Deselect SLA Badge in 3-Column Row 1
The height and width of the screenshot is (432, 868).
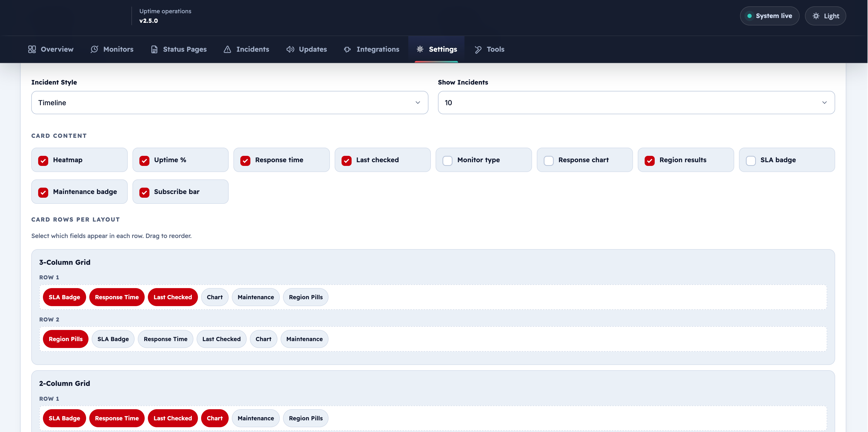64,297
